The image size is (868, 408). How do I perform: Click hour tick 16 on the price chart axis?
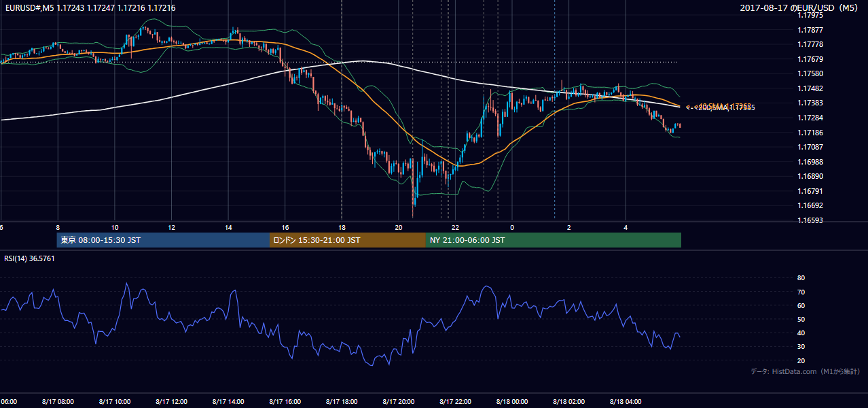(x=285, y=227)
